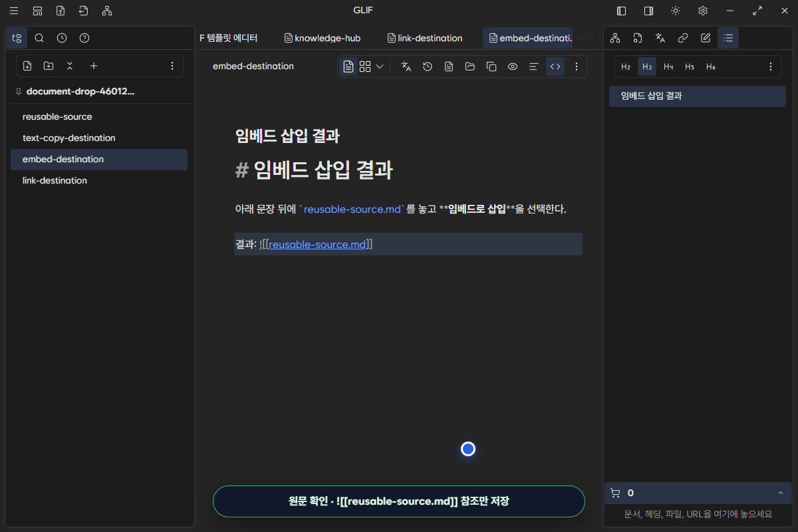Select the document-drop-46012 root folder
The height and width of the screenshot is (532, 798).
[x=80, y=92]
